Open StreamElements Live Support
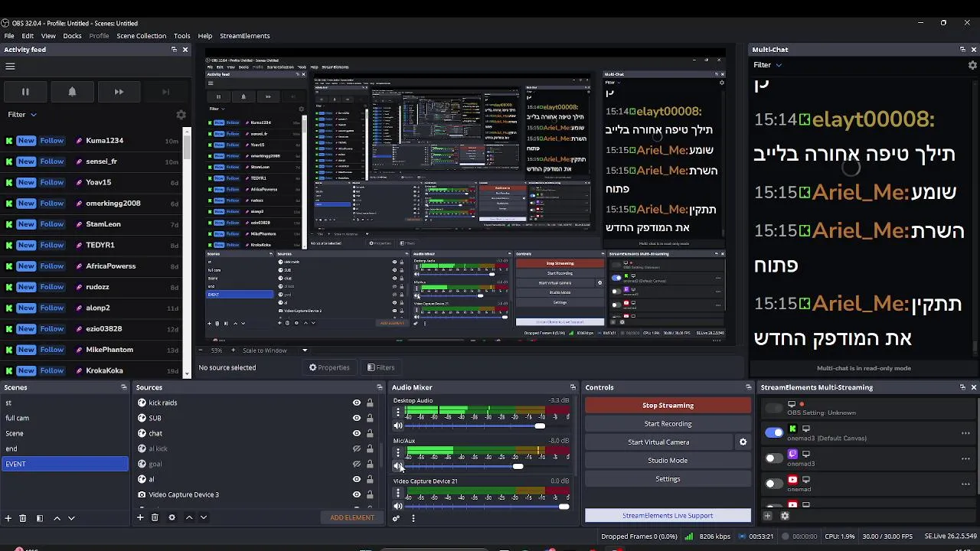This screenshot has height=551, width=980. click(668, 516)
